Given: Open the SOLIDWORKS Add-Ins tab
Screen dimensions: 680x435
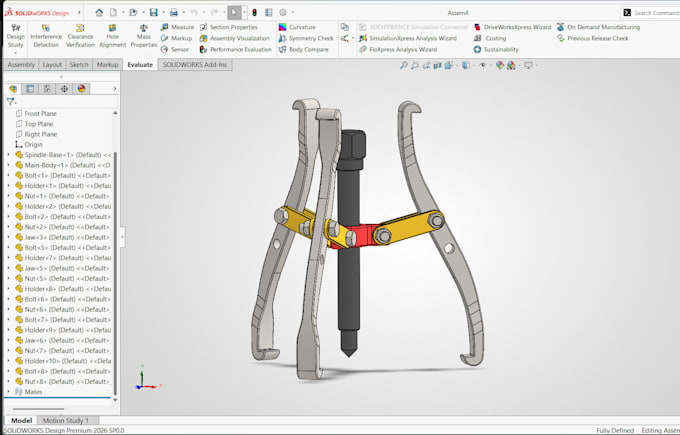Looking at the screenshot, I should (x=195, y=65).
